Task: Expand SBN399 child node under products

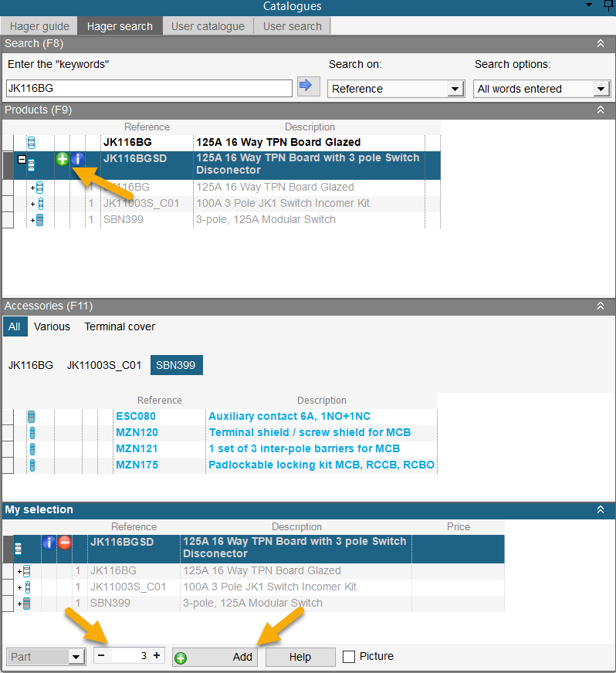Action: (x=33, y=220)
